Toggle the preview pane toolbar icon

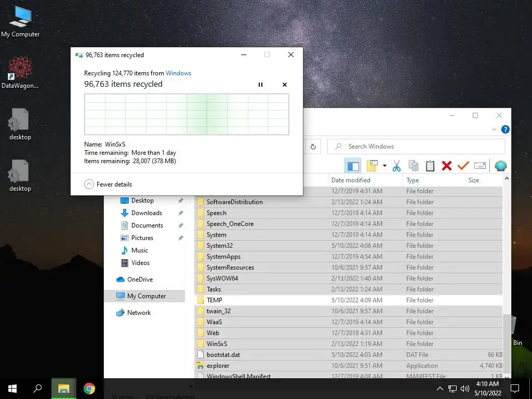pyautogui.click(x=353, y=166)
